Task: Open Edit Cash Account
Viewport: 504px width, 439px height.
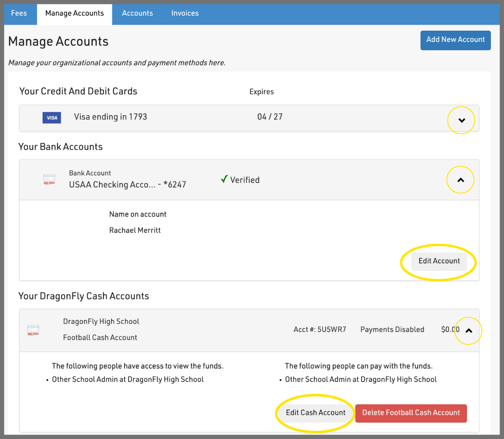Action: (x=316, y=413)
